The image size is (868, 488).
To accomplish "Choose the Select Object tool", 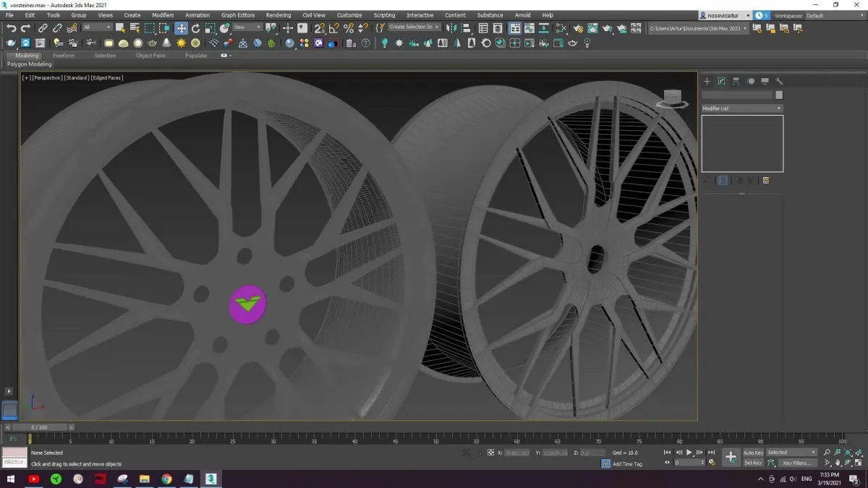I will (x=120, y=28).
